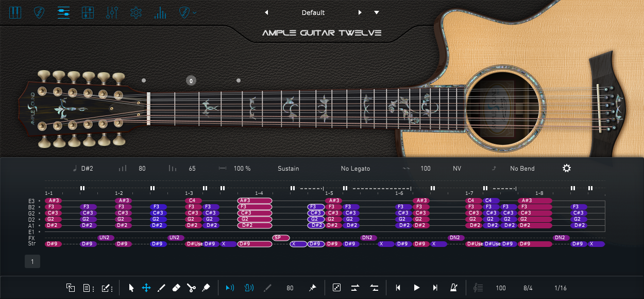Open the preset list dropdown triangle
Image resolution: width=644 pixels, height=299 pixels.
377,12
